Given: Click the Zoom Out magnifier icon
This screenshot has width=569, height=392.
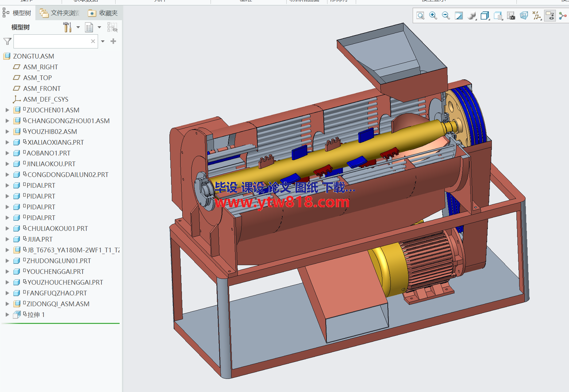Looking at the screenshot, I should pos(446,15).
